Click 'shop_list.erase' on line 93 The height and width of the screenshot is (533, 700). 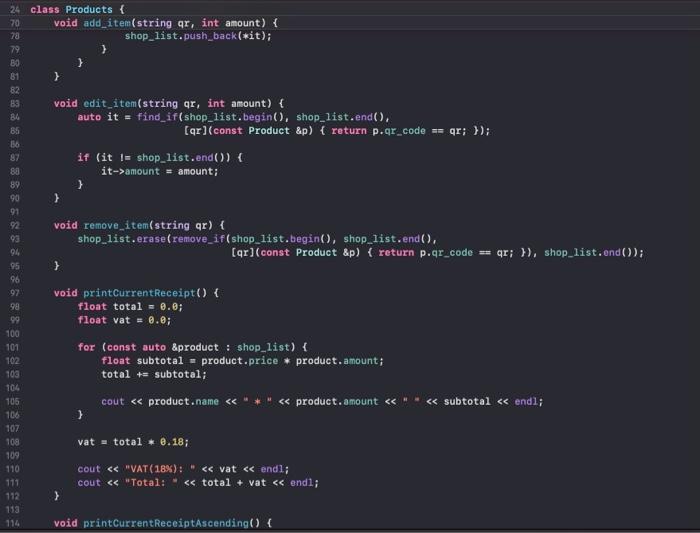121,239
